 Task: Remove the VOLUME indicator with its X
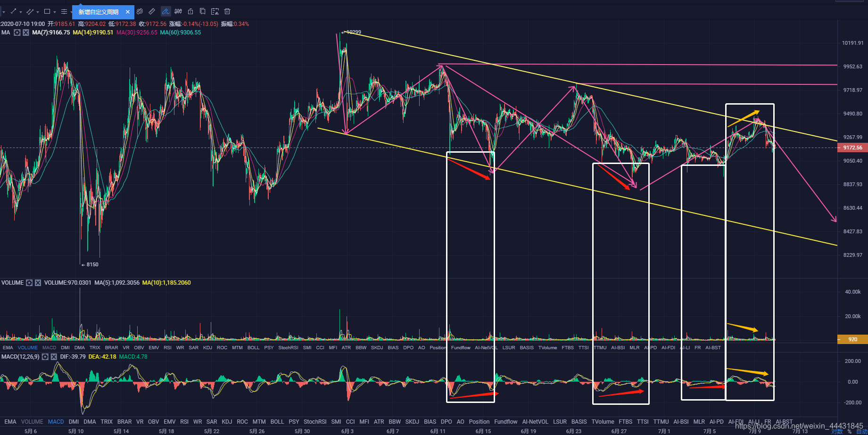point(38,283)
